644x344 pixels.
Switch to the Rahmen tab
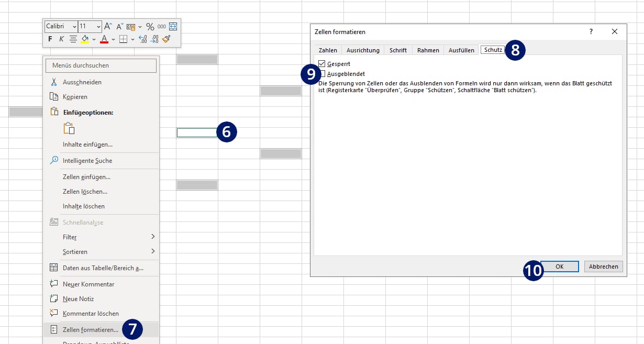[428, 50]
